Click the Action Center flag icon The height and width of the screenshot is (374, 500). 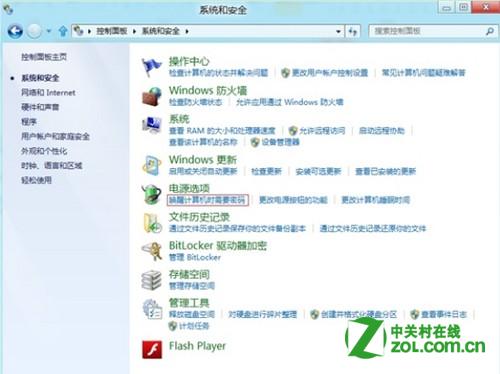[151, 67]
